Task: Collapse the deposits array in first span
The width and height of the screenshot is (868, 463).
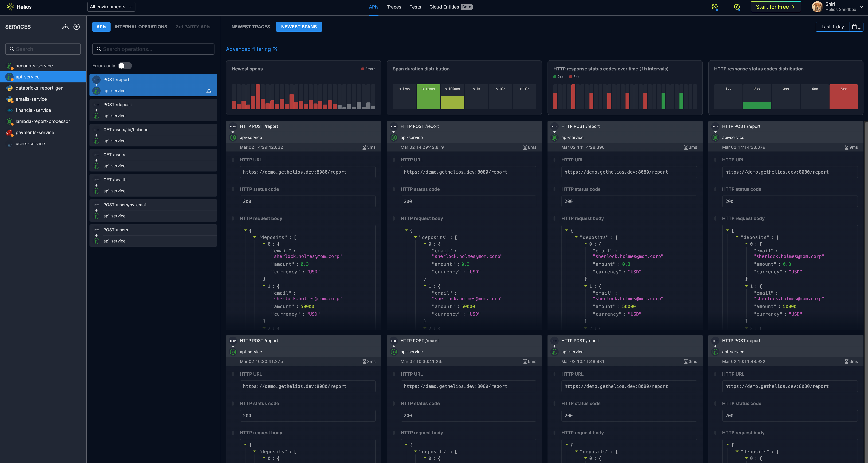Action: (x=255, y=237)
